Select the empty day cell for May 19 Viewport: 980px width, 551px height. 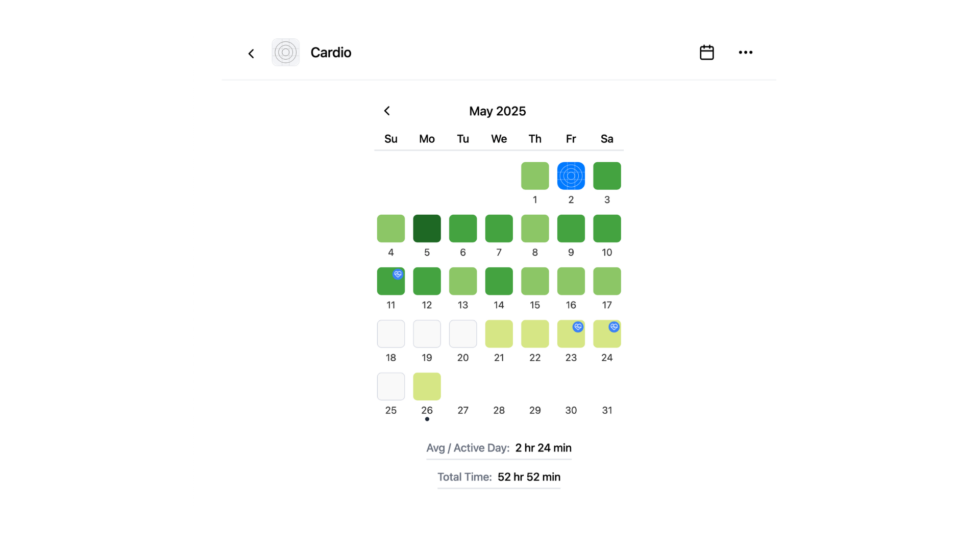[x=427, y=334]
